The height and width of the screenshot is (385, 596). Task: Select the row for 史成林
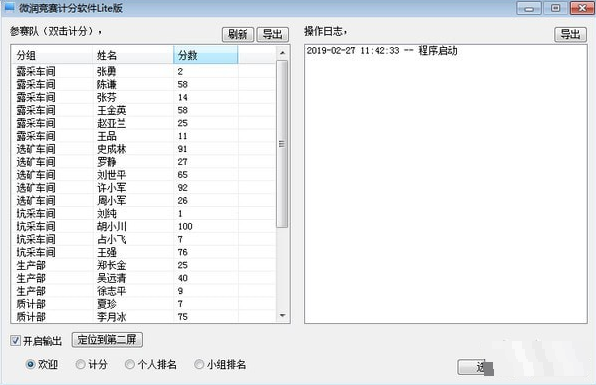(x=143, y=149)
